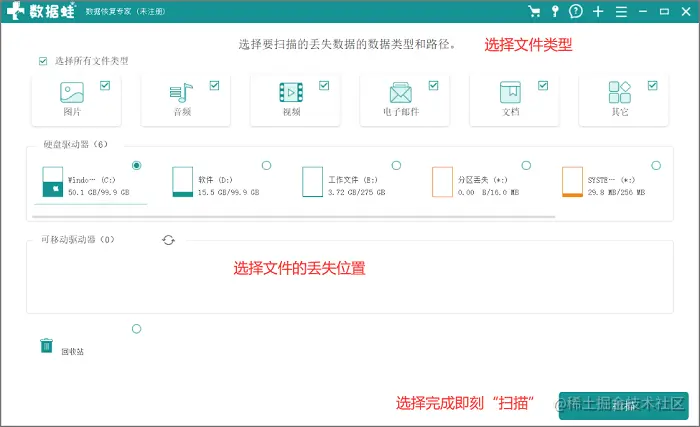The width and height of the screenshot is (700, 427).
Task: Click the 数据蛙 logo icon
Action: click(x=15, y=11)
